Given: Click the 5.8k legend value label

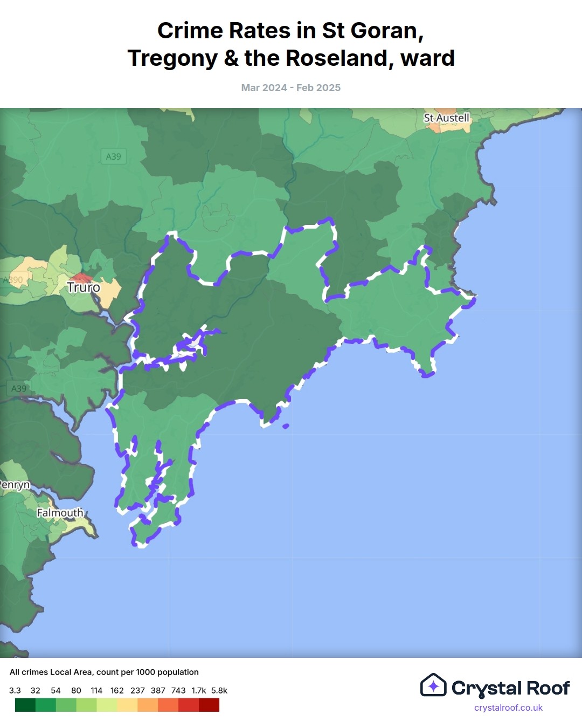Looking at the screenshot, I should (219, 690).
